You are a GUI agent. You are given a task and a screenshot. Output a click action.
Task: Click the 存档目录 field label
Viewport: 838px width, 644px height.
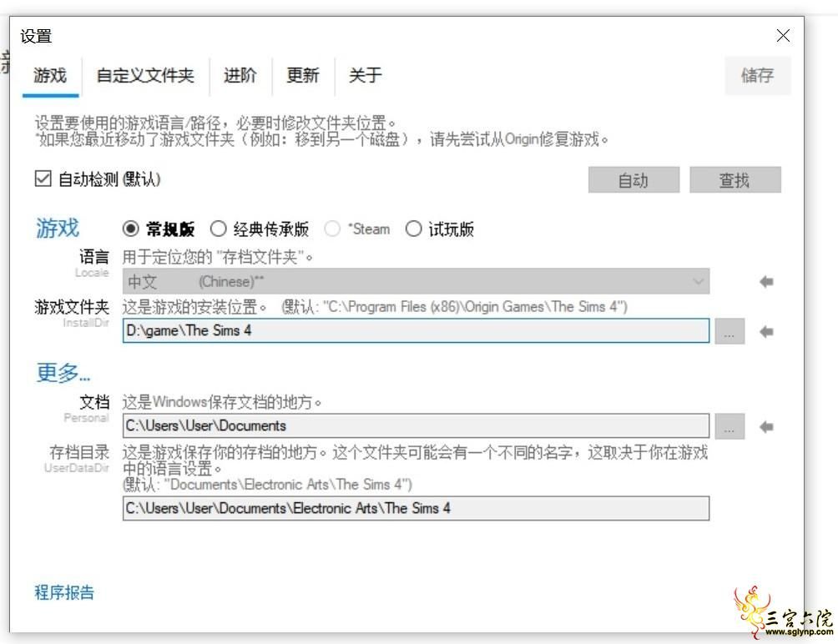(79, 452)
